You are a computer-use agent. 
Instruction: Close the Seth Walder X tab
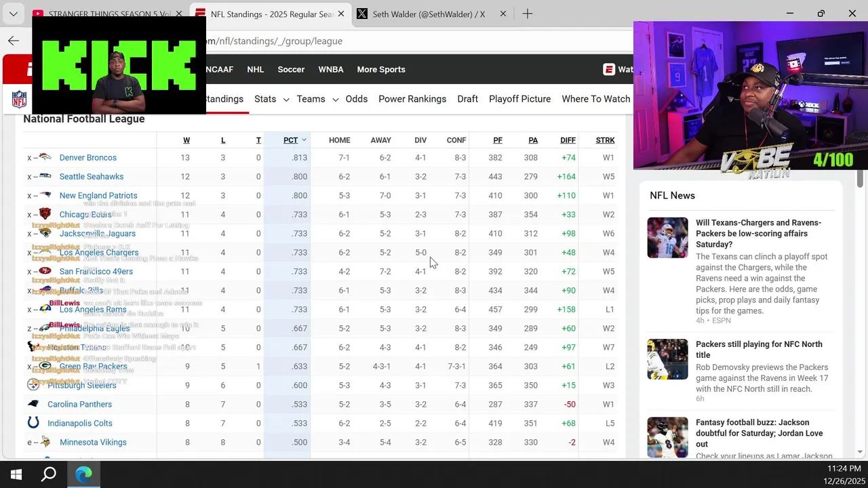click(502, 14)
